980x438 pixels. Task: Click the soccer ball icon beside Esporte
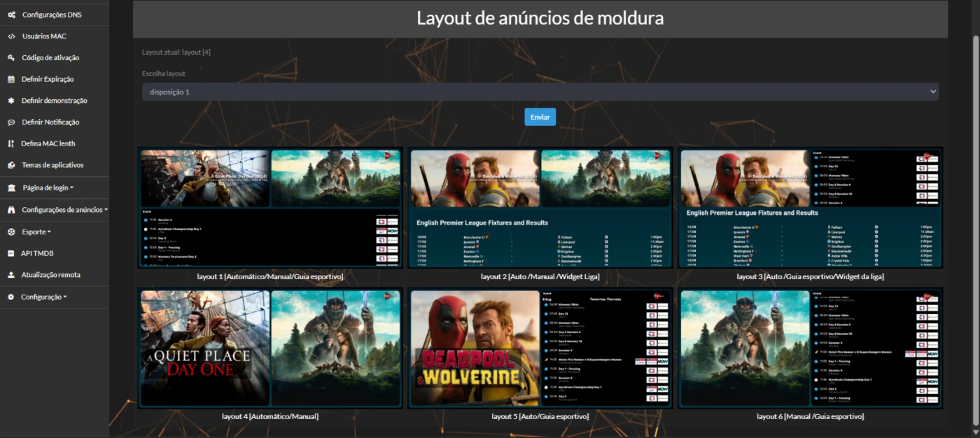(x=11, y=231)
